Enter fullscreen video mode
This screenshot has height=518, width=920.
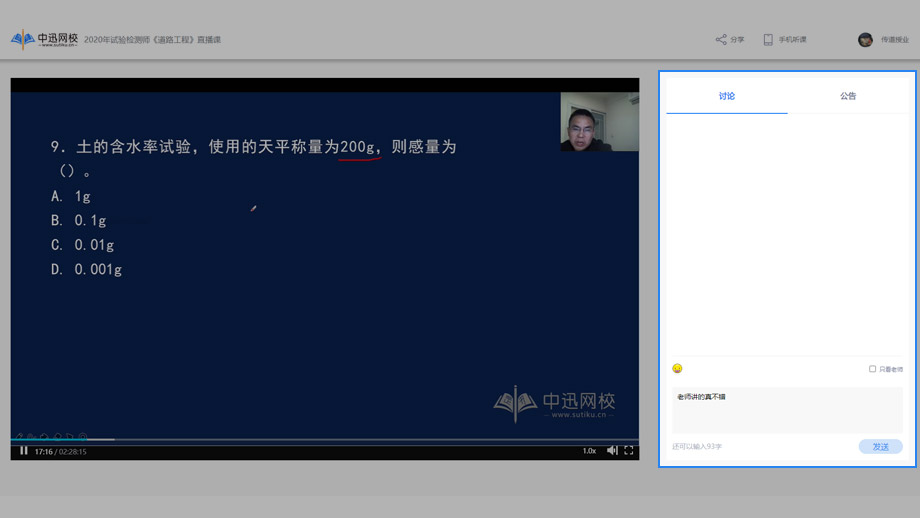pos(629,451)
